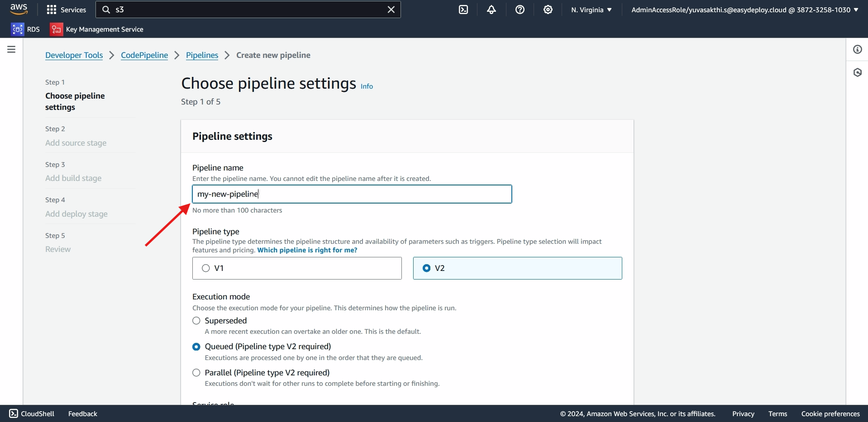The height and width of the screenshot is (422, 868).
Task: Click the 'Execution mode' label
Action: (x=221, y=297)
